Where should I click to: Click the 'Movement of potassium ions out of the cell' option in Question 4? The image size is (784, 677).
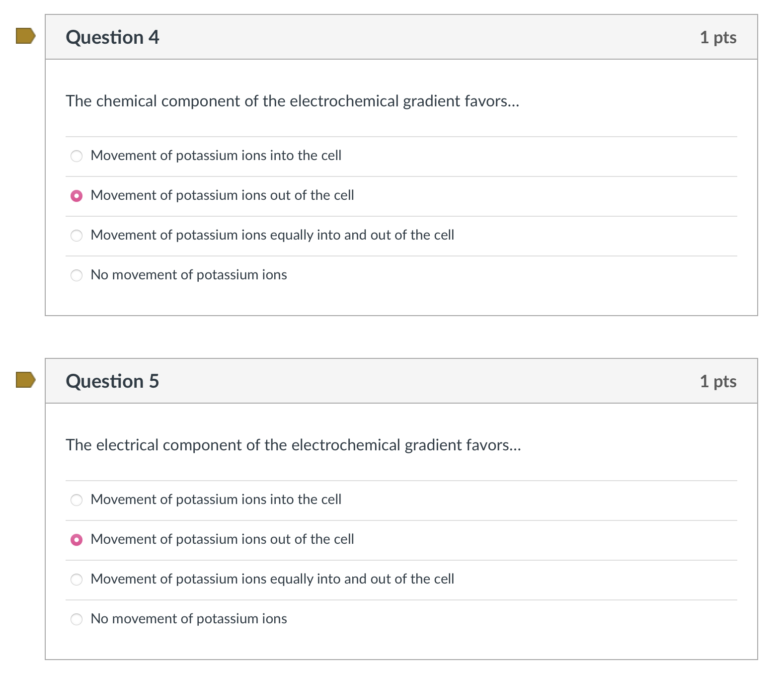tap(222, 195)
